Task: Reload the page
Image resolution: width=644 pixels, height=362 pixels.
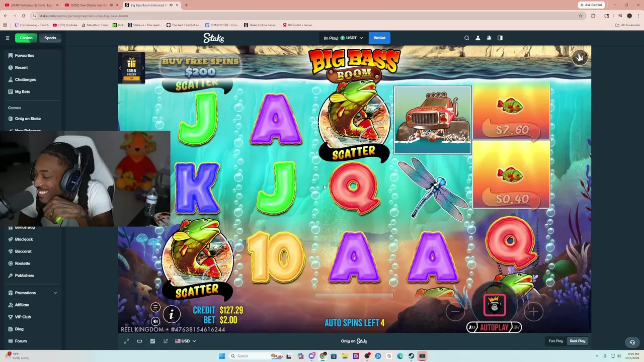Action: click(x=23, y=16)
